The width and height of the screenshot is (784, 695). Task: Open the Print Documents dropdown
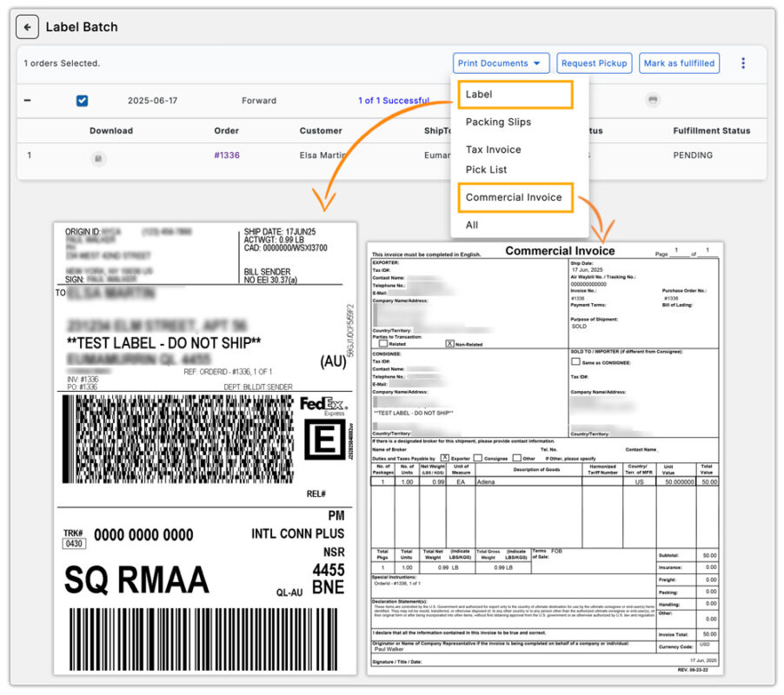[x=501, y=63]
